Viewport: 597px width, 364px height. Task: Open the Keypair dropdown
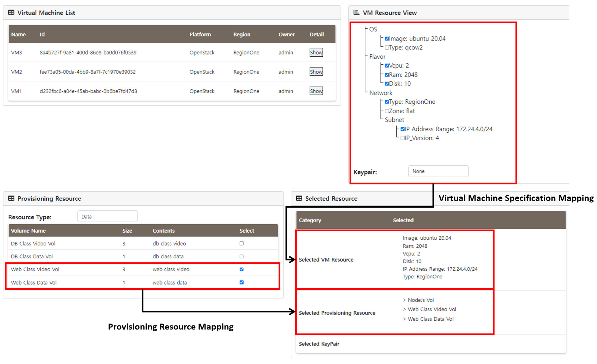438,171
